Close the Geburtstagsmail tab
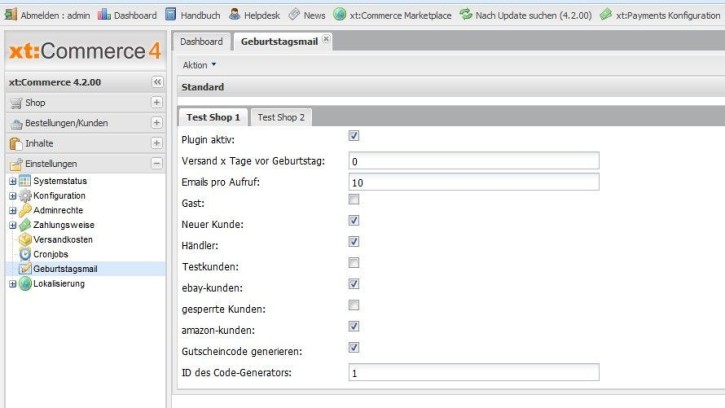The height and width of the screenshot is (408, 725). (x=326, y=39)
